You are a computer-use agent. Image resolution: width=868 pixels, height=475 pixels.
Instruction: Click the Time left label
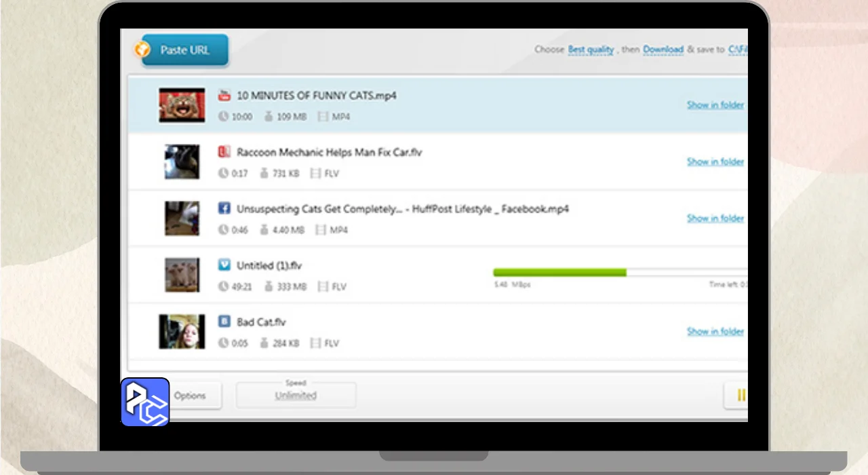coord(728,285)
